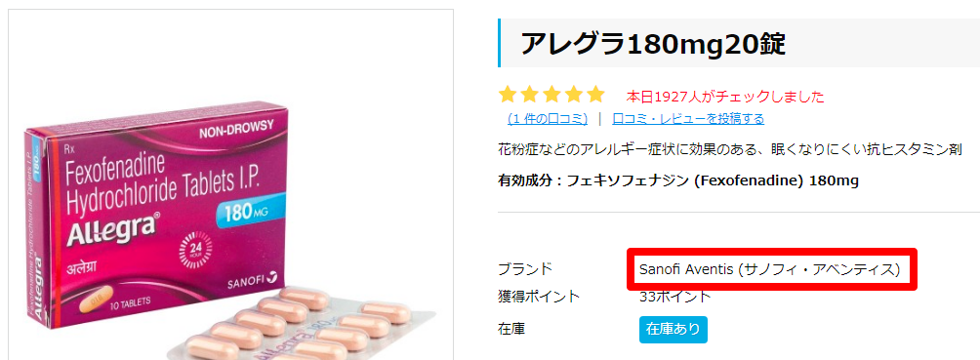Screen dimensions: 980x360
Task: Click the 33ポイント points value
Action: pos(675,297)
